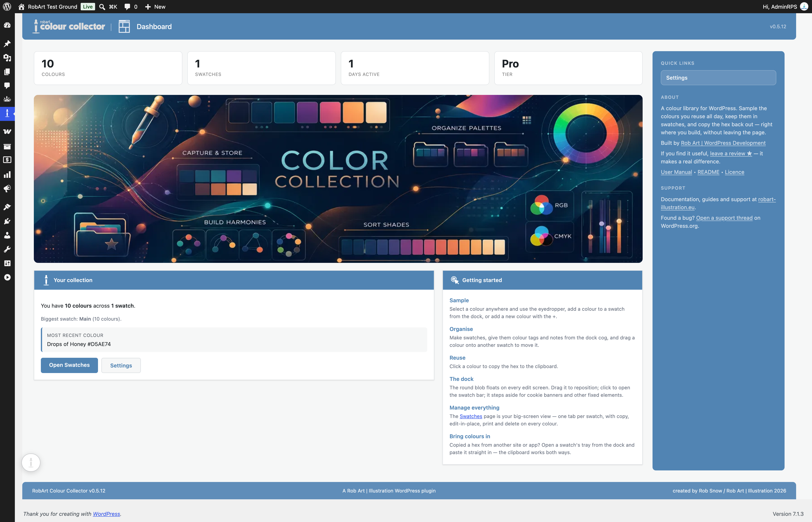Open the Dashboard gauge icon in sidebar
This screenshot has width=812, height=522.
coord(7,25)
